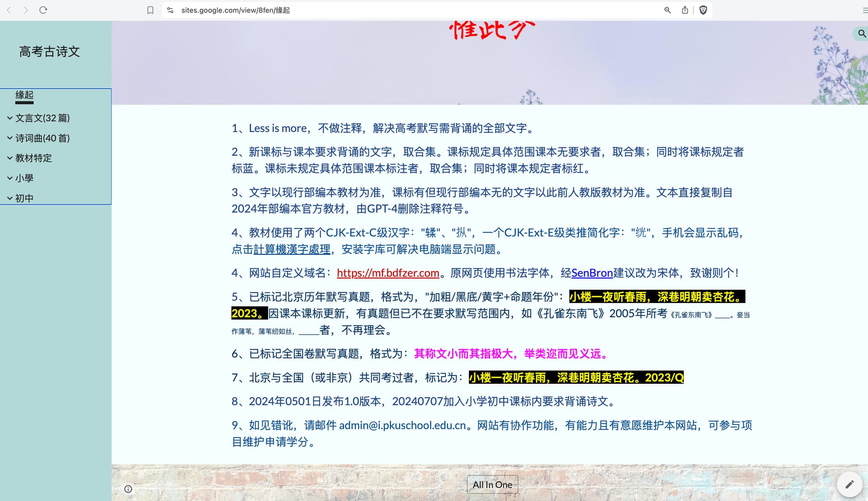Viewport: 868px width, 501px height.
Task: Expand the 教材特定 sidebar chevron
Action: point(9,158)
